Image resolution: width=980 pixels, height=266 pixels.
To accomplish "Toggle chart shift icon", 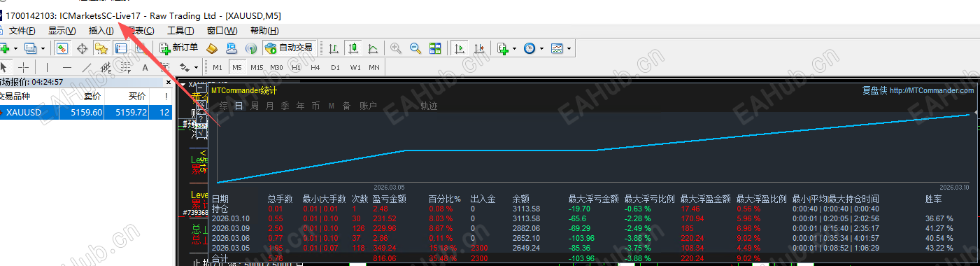I will click(479, 48).
